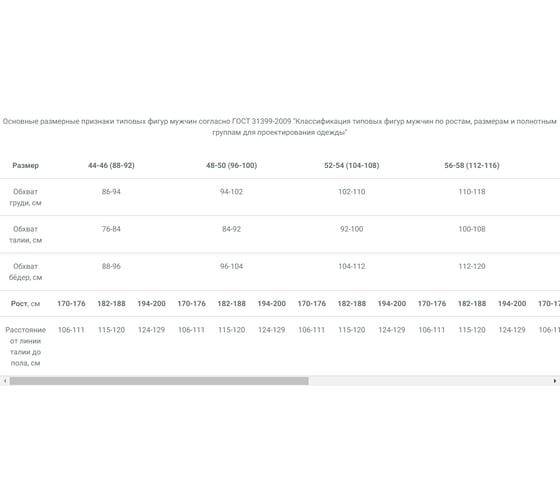Click height '170-176' under size 56-58
This screenshot has height=504, width=560.
pyautogui.click(x=432, y=304)
